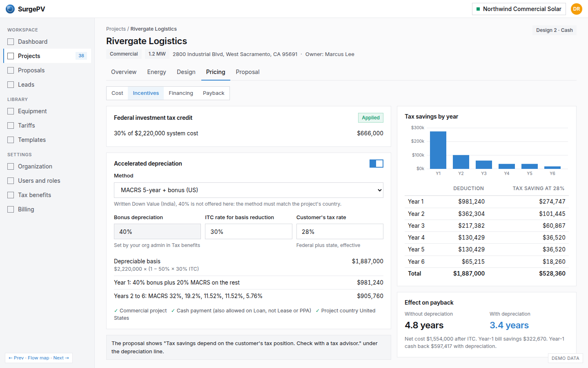The height and width of the screenshot is (368, 588).
Task: Select the Financing sub-tab
Action: point(180,93)
